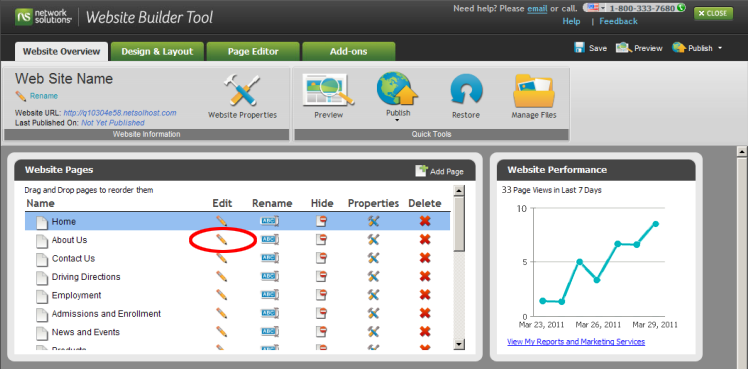Viewport: 748px width, 369px height.
Task: Rename the Admissions and Enrollment page
Action: coord(270,313)
